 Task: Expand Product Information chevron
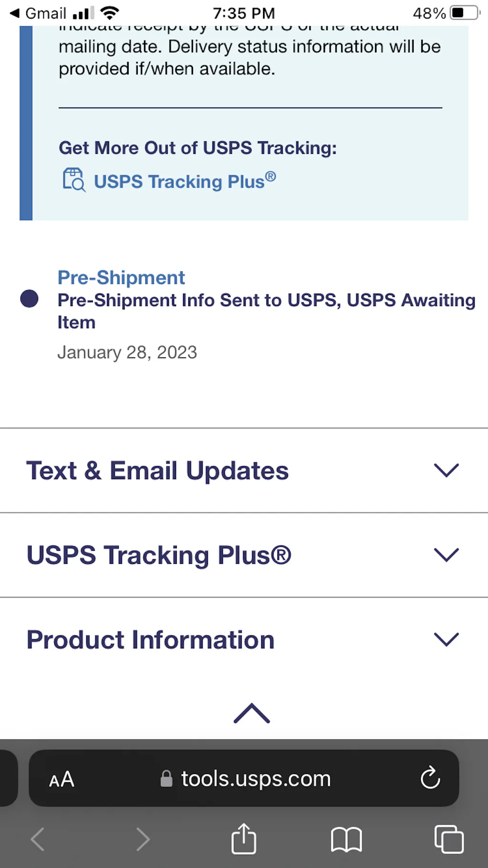pyautogui.click(x=446, y=639)
